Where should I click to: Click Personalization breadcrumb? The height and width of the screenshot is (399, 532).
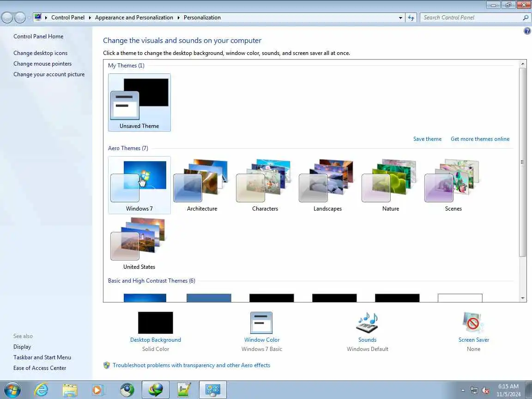coord(202,17)
